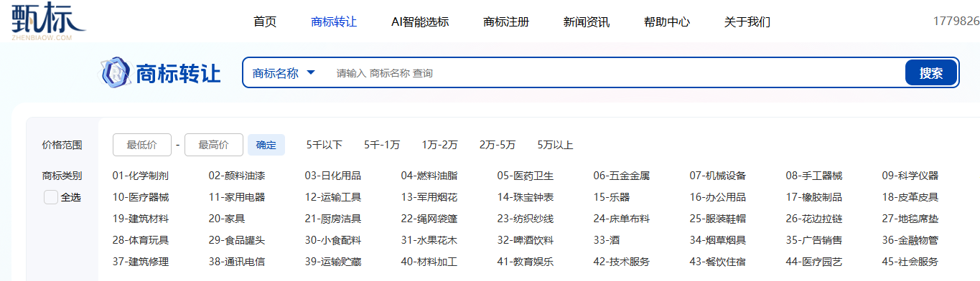Choose category 34-烟草烟具
Viewport: 980px width, 281px height.
click(x=718, y=240)
